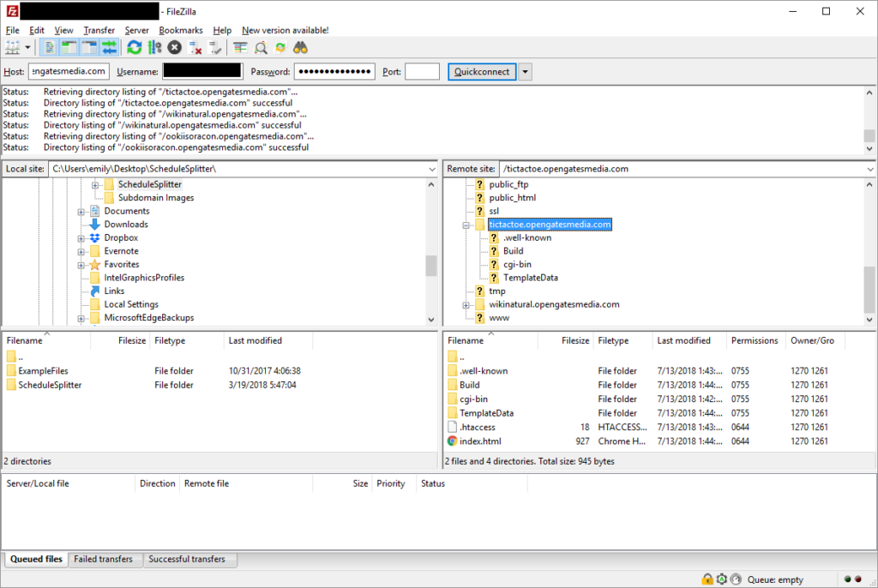Viewport: 878px width, 588px height.
Task: Open the Server menu
Action: (136, 30)
